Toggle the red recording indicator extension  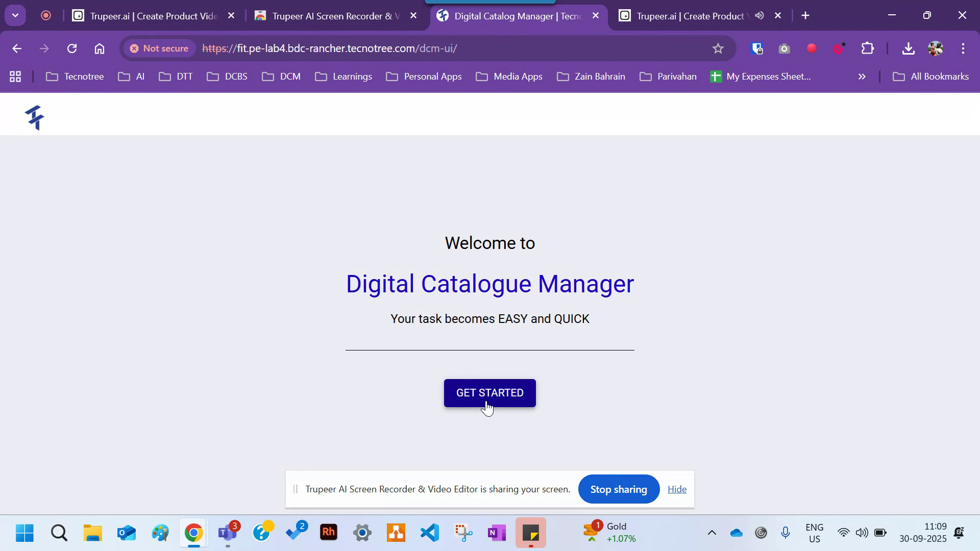(x=812, y=48)
